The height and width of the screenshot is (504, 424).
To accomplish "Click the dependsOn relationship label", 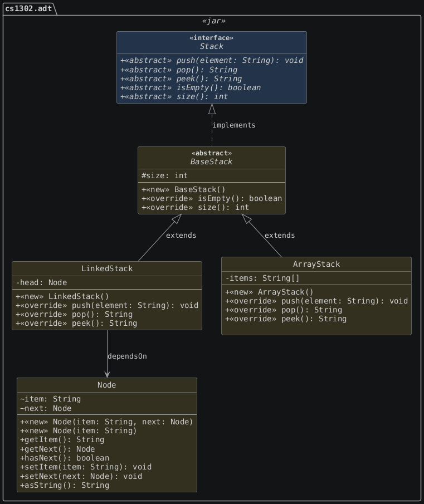I will [x=127, y=356].
